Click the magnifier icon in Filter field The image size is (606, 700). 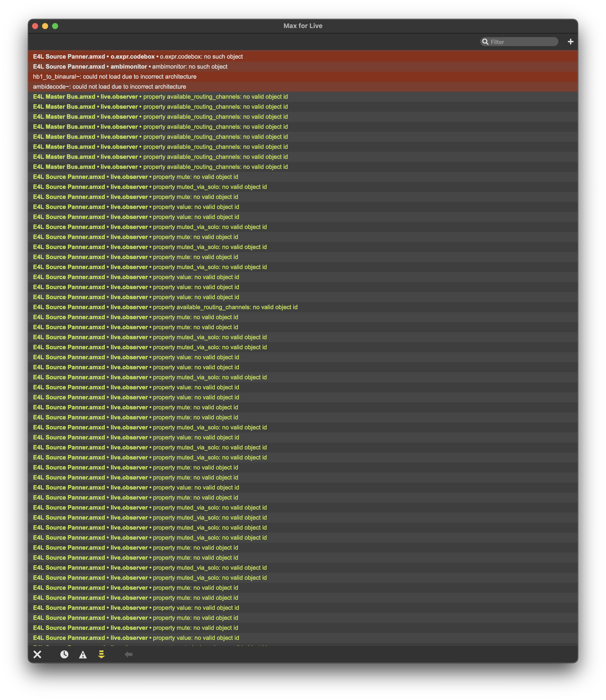(x=485, y=42)
